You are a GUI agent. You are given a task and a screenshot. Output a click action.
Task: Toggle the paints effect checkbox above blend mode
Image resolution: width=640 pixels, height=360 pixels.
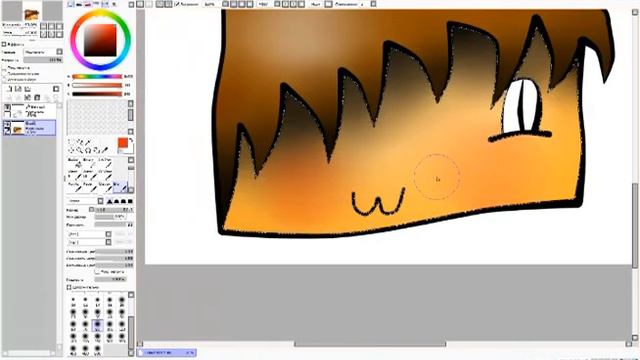coord(3,44)
